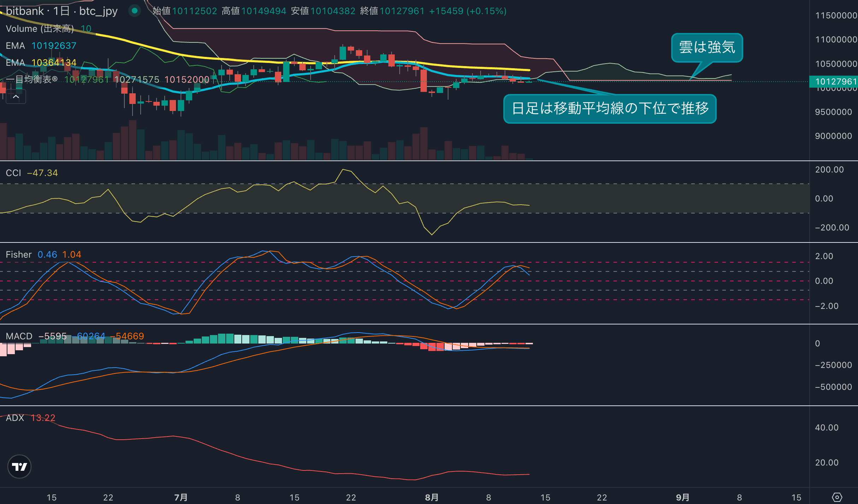Click the Fisher trigger value 1.04

tap(72, 254)
